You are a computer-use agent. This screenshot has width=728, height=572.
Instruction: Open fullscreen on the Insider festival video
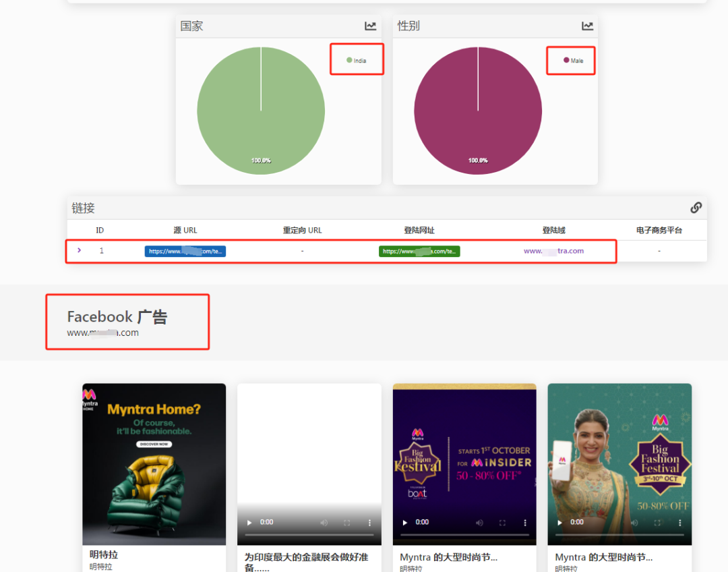coord(502,522)
